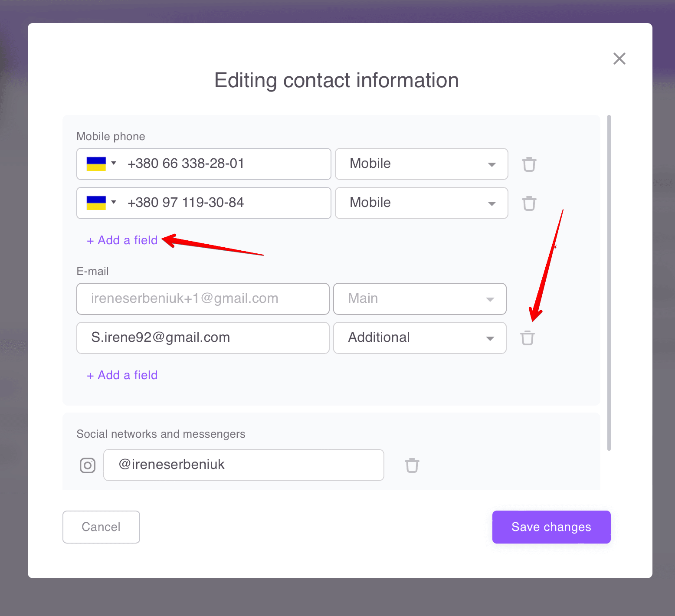Open country flag selector for first phone

coord(102,164)
